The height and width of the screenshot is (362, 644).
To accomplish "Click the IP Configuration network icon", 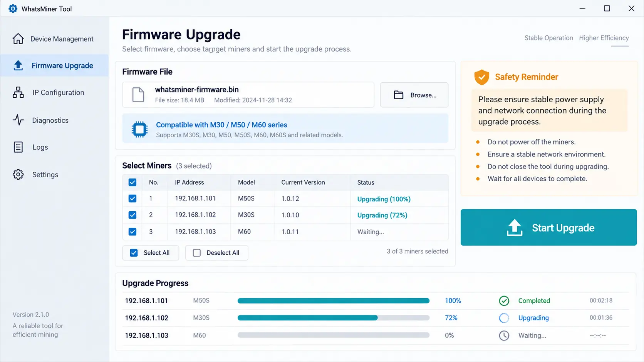I will tap(18, 92).
